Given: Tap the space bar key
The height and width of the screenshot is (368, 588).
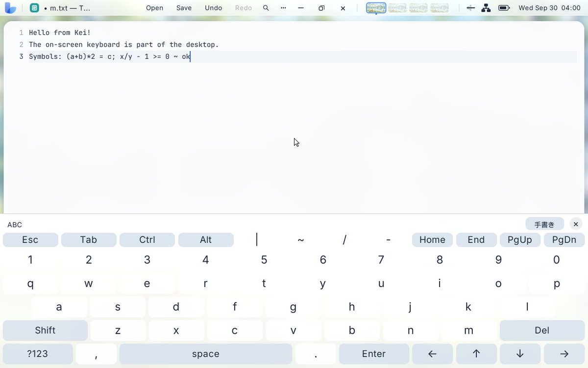Looking at the screenshot, I should click(x=206, y=354).
